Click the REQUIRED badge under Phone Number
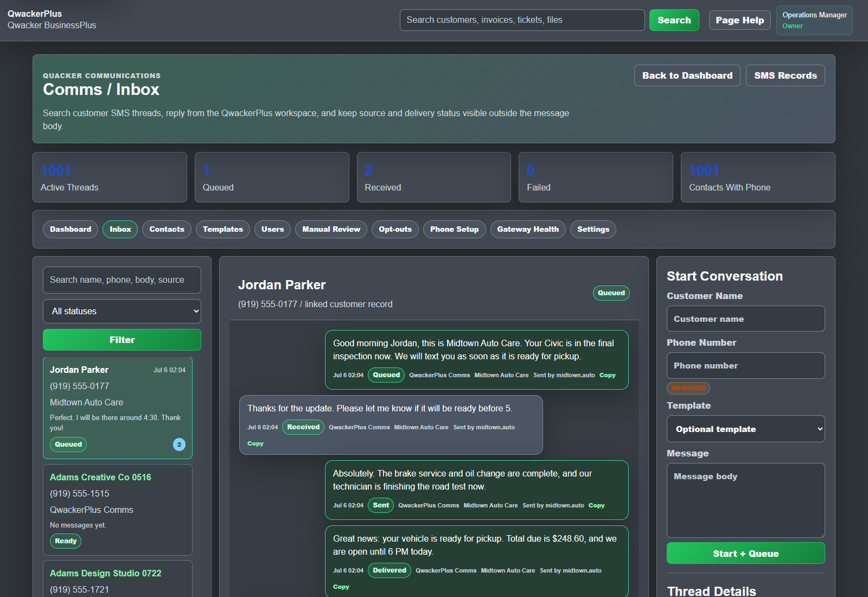Viewport: 868px width, 597px height. tap(688, 388)
